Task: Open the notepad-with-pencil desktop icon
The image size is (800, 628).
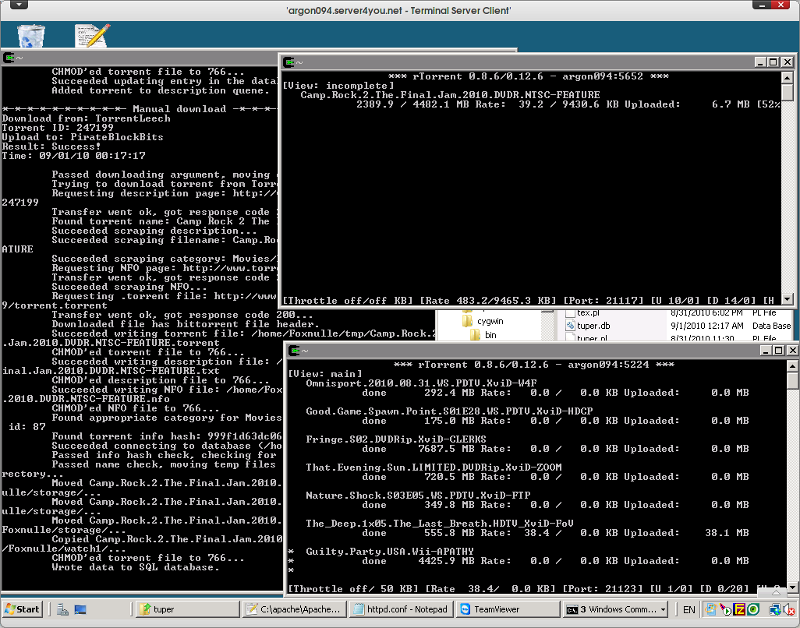Action: coord(92,35)
